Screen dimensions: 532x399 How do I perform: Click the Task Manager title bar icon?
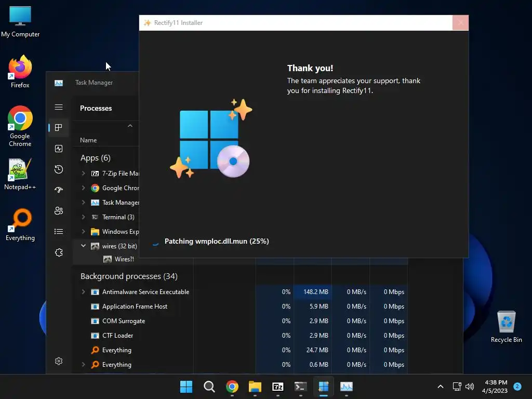pyautogui.click(x=59, y=83)
